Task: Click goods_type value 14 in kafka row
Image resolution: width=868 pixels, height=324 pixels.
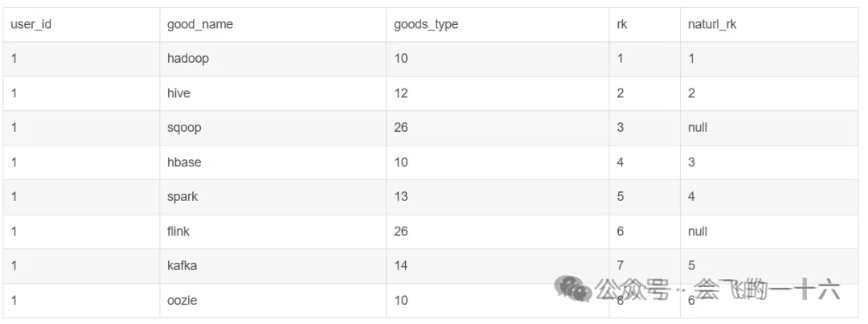Action: [400, 266]
